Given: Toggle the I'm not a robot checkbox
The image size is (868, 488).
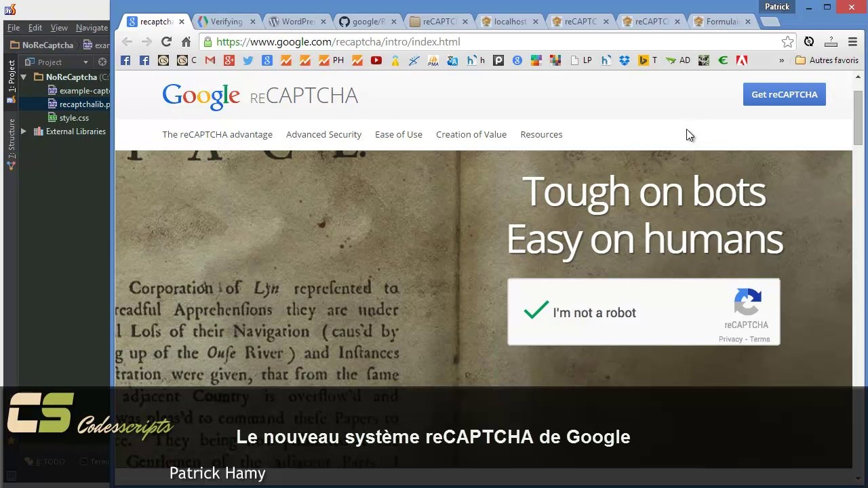Looking at the screenshot, I should [x=536, y=311].
